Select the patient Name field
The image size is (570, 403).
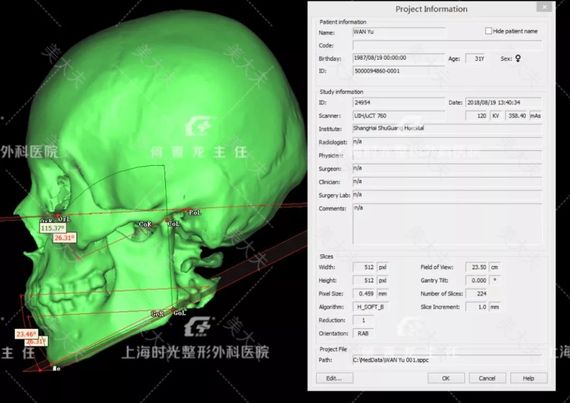click(x=399, y=32)
